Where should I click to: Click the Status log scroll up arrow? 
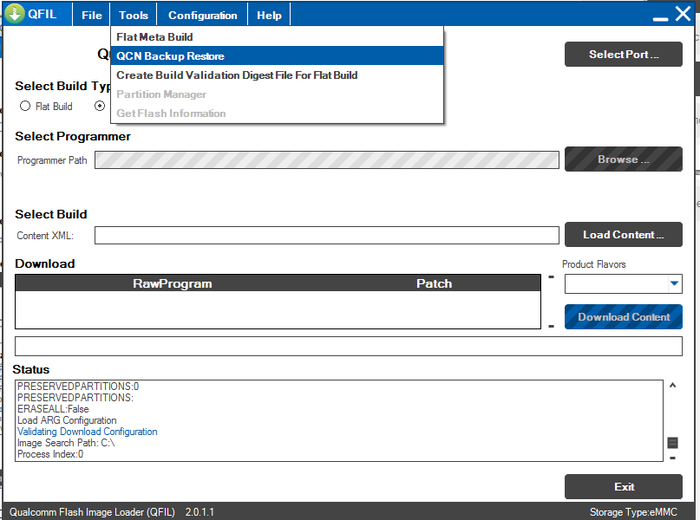pyautogui.click(x=673, y=386)
